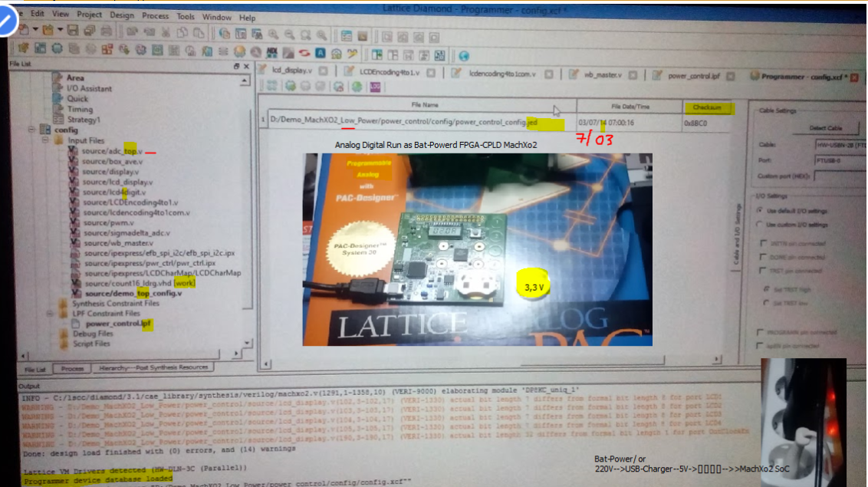The image size is (868, 487).
Task: Click the green Program chip icon in Programmer toolbar
Action: click(291, 86)
